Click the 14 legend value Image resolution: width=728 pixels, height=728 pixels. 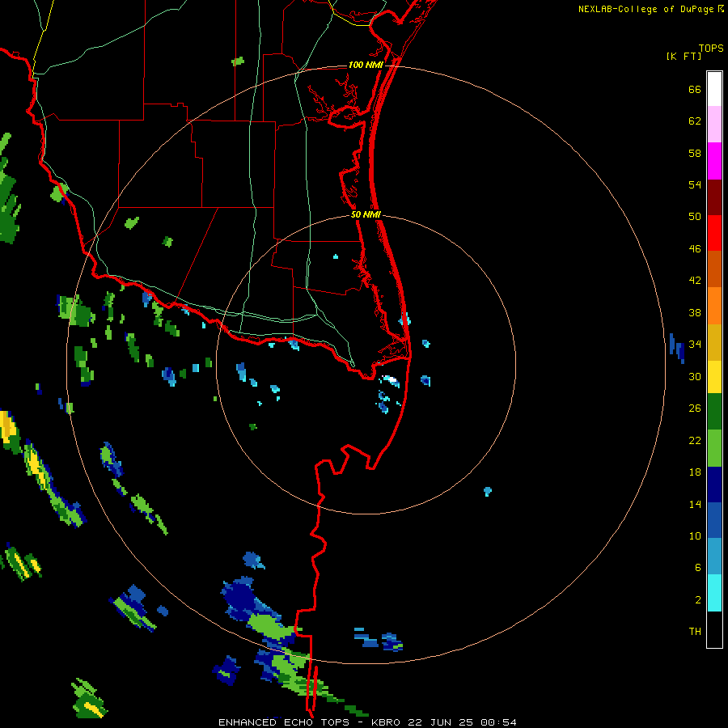(695, 504)
